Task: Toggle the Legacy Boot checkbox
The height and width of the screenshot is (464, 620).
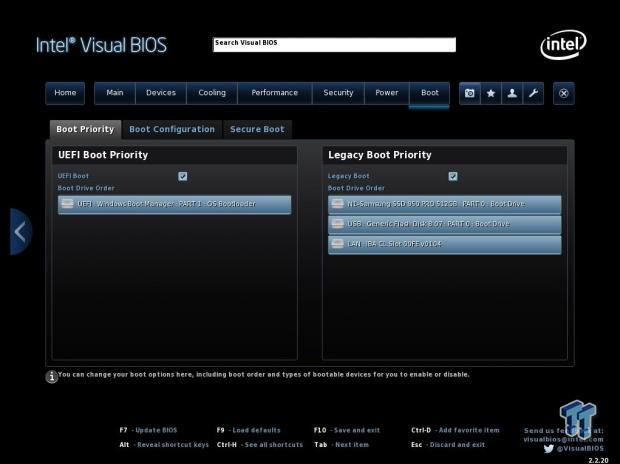Action: coord(453,176)
